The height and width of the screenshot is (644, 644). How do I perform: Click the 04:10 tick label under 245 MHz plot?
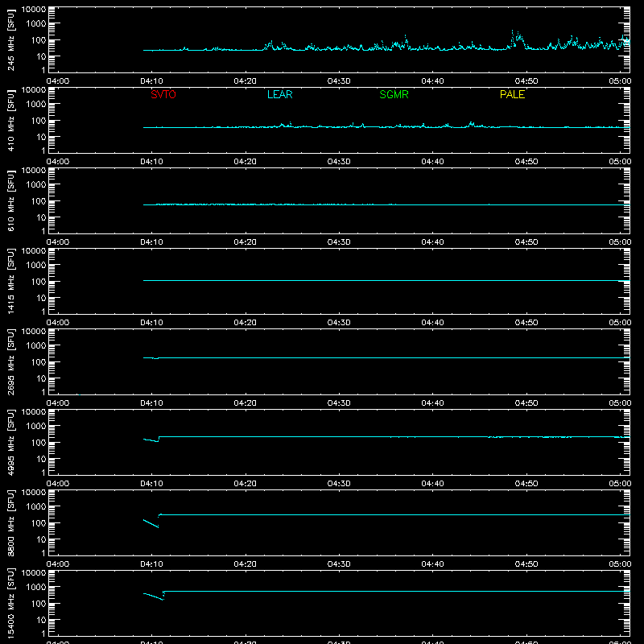151,81
